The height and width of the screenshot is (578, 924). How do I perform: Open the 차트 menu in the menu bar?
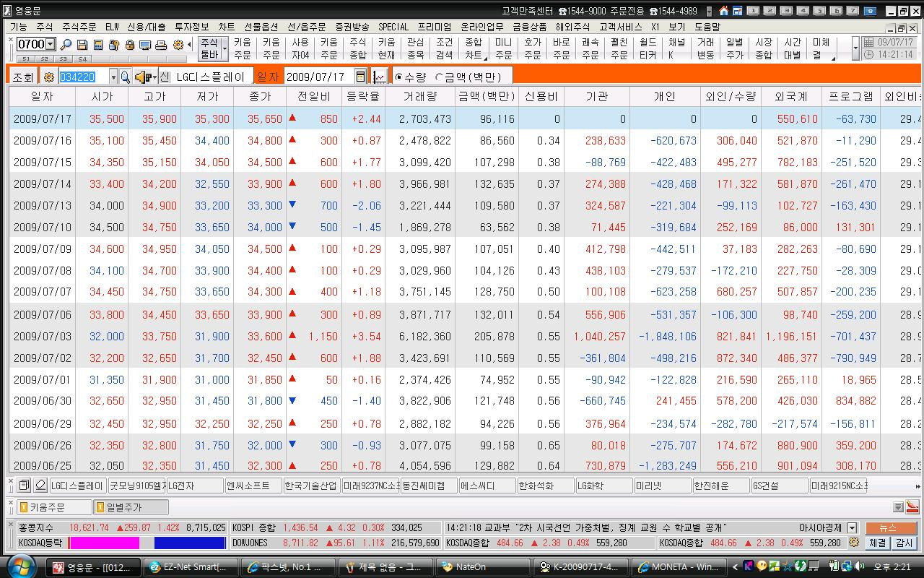click(x=226, y=27)
